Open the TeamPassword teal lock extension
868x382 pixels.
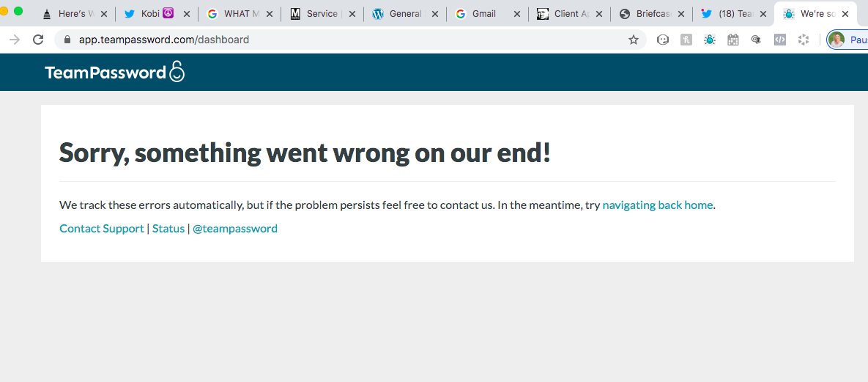coord(710,40)
